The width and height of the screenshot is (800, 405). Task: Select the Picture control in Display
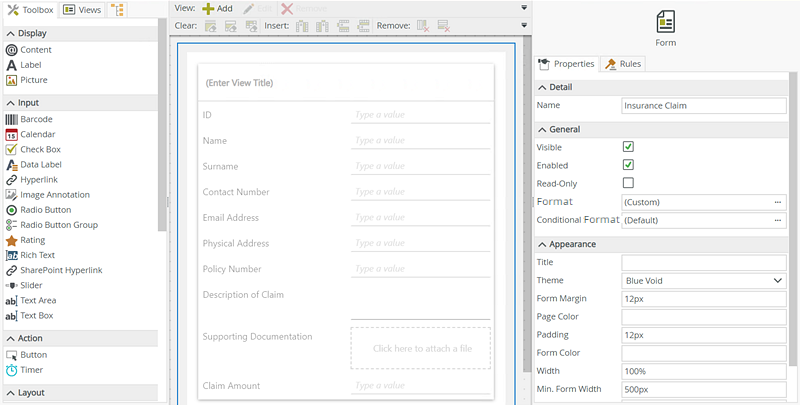[x=33, y=80]
